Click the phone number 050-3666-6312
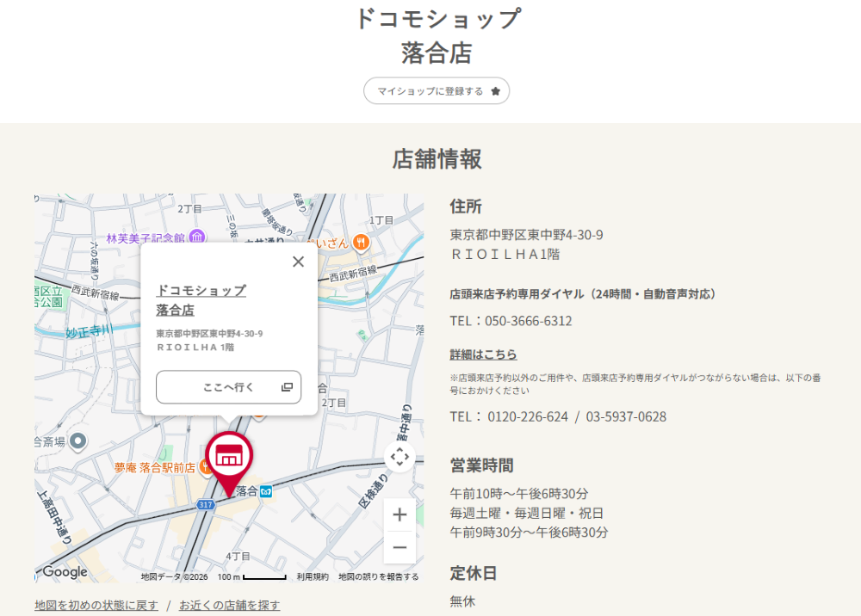This screenshot has height=616, width=861. point(529,321)
